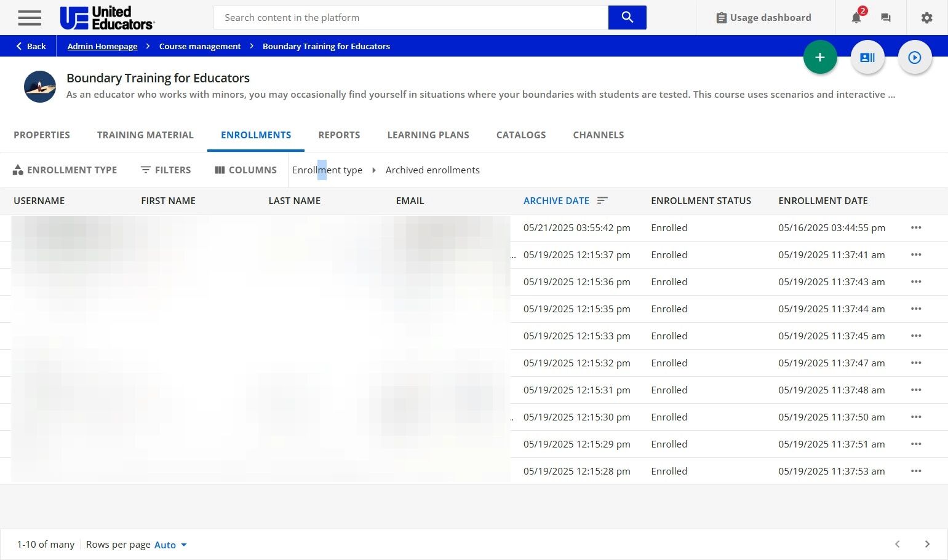This screenshot has width=948, height=560.
Task: Open the Catalogs tab
Action: click(521, 135)
